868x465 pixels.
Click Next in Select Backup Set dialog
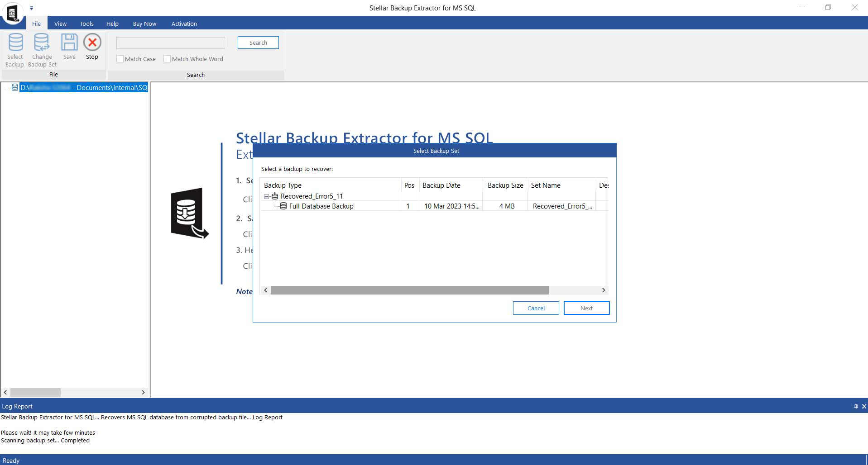coord(586,308)
